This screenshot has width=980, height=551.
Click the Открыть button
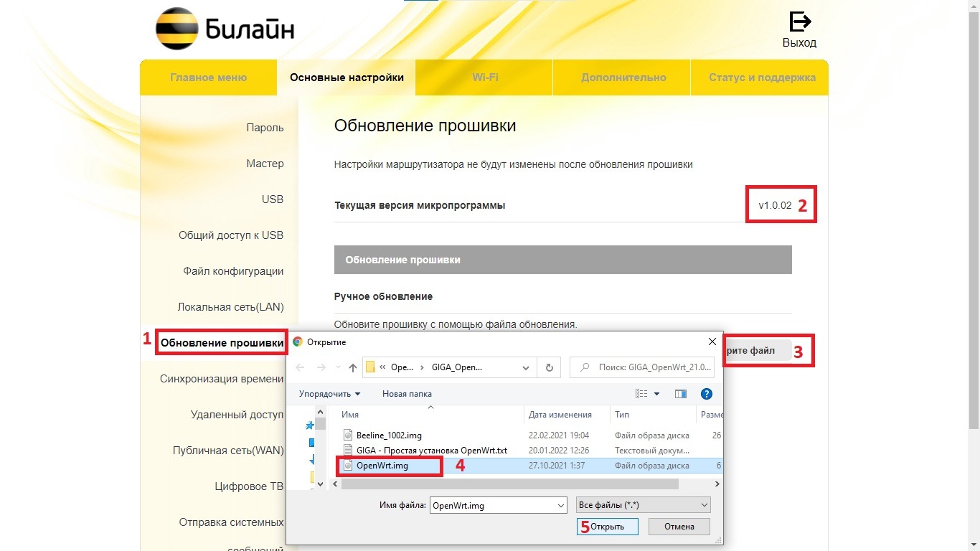point(607,527)
